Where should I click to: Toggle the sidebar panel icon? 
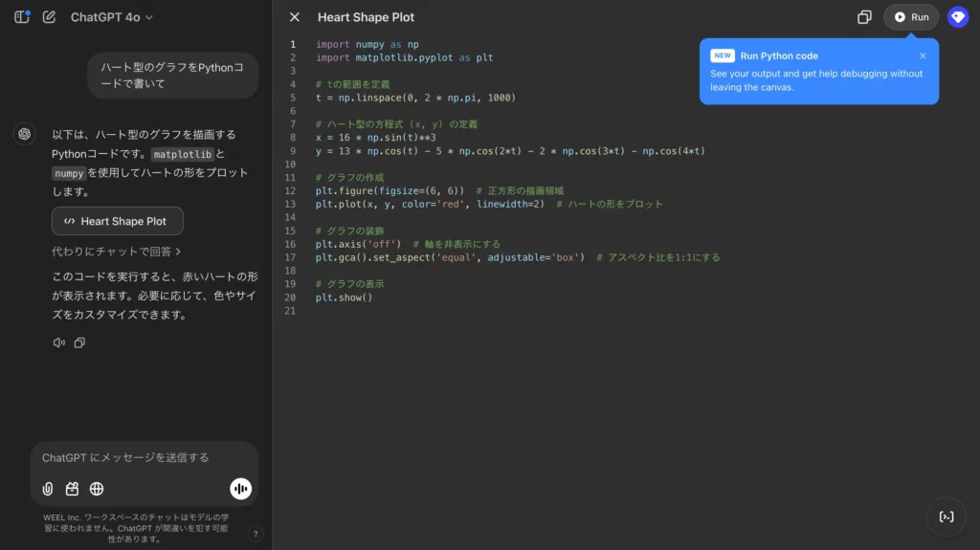click(x=22, y=17)
